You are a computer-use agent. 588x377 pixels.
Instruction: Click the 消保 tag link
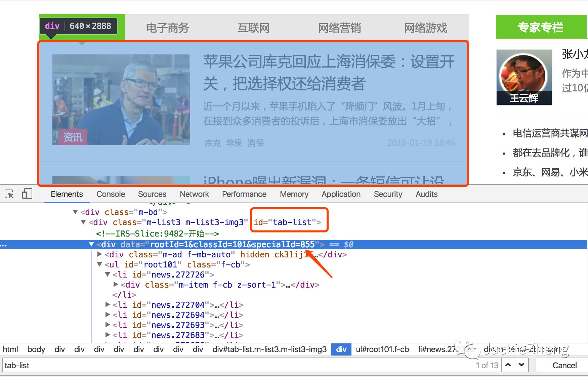(x=255, y=143)
